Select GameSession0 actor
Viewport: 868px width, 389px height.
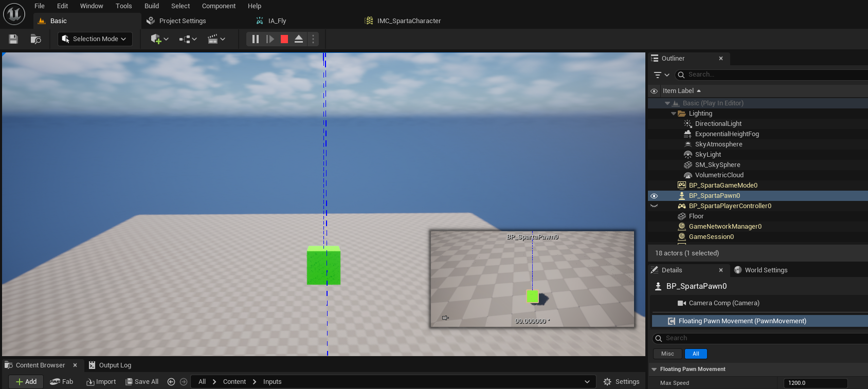711,237
